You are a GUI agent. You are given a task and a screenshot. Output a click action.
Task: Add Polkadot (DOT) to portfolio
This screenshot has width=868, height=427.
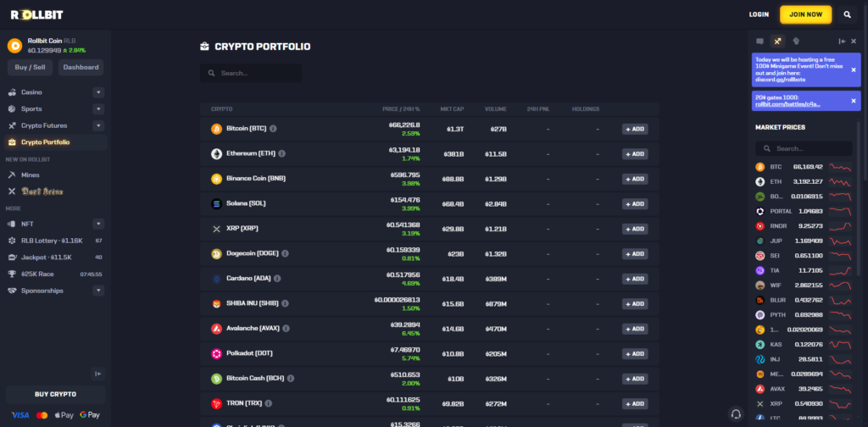coord(635,353)
